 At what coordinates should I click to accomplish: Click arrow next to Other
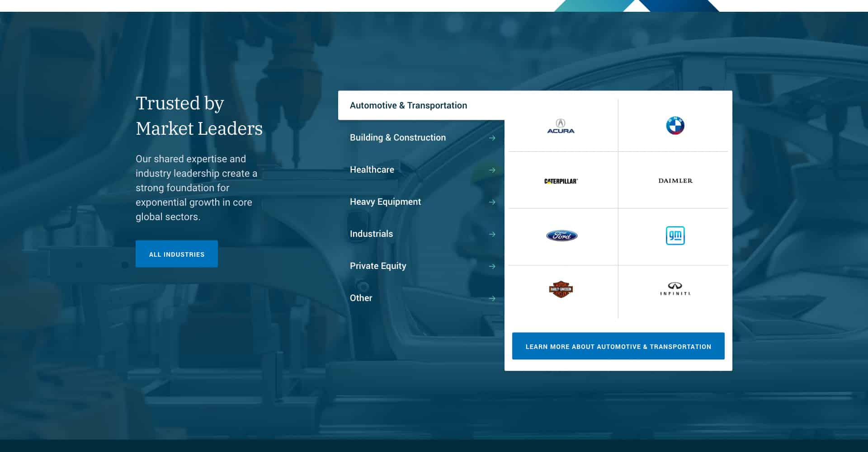coord(492,298)
